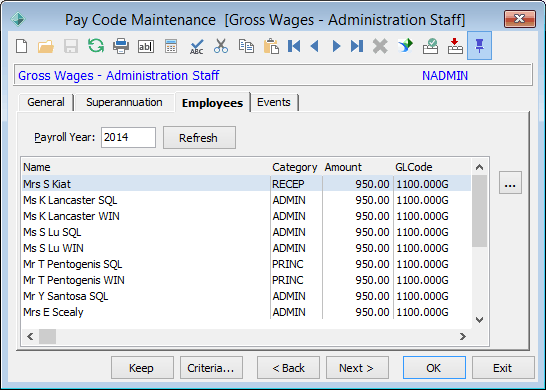Image resolution: width=546 pixels, height=390 pixels.
Task: Click the Gross Wages - Administration Staff header
Action: tap(119, 76)
